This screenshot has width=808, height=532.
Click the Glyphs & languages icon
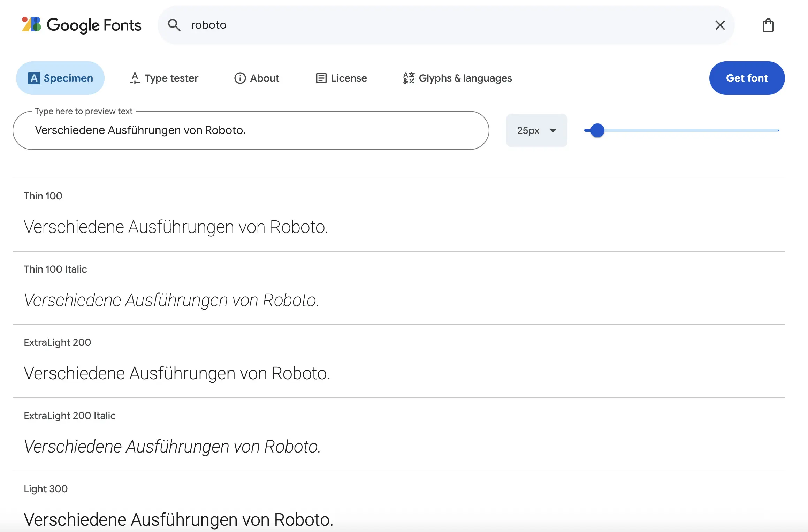[x=408, y=78]
